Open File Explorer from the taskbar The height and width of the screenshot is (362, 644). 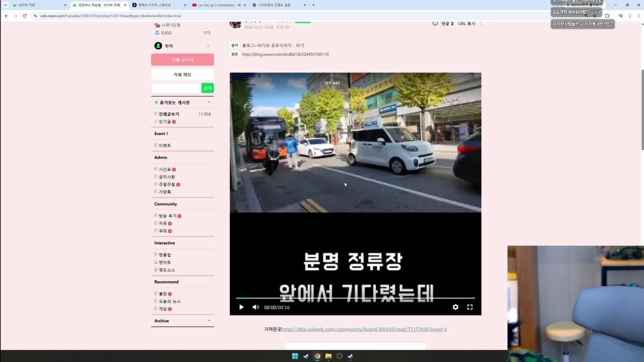328,356
